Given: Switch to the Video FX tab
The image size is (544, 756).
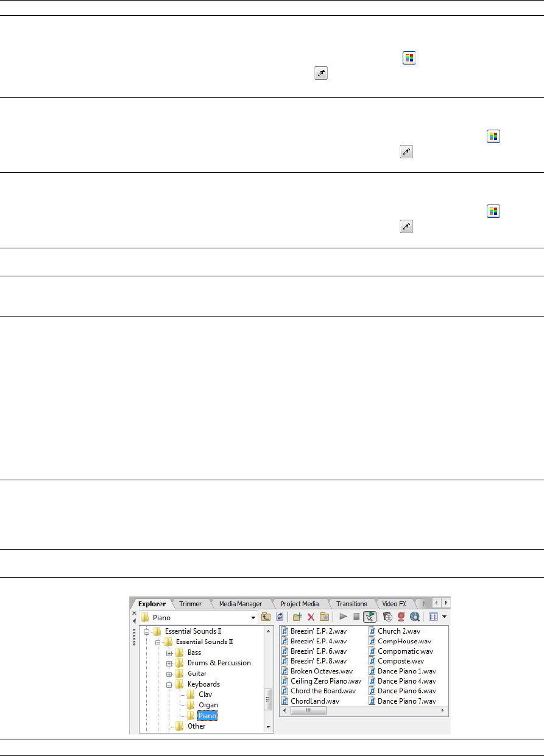Looking at the screenshot, I should [394, 604].
